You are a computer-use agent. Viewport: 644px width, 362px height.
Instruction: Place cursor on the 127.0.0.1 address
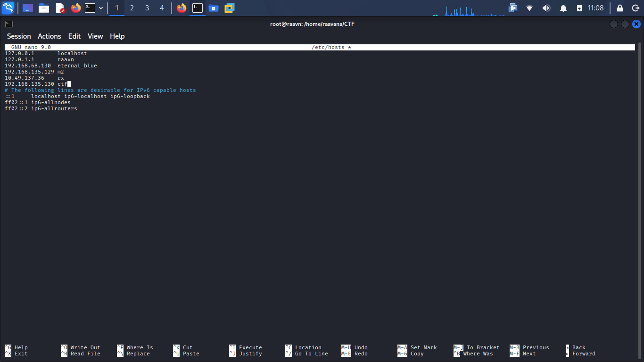point(19,54)
